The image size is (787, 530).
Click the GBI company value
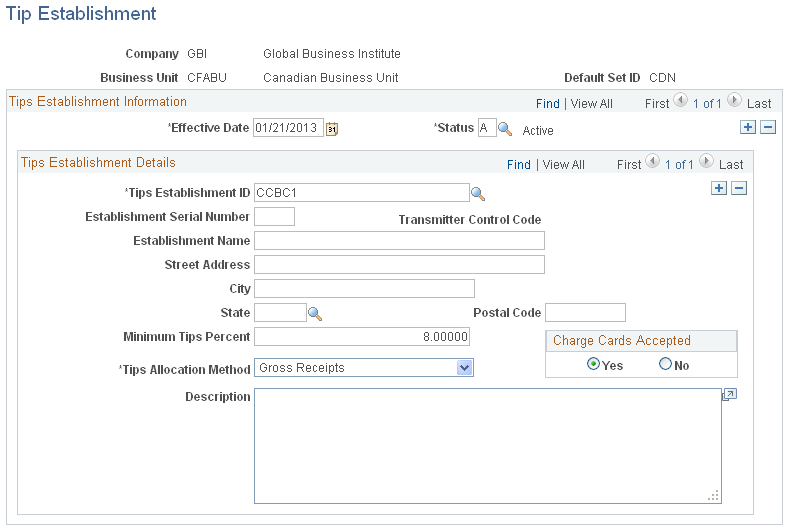(197, 54)
